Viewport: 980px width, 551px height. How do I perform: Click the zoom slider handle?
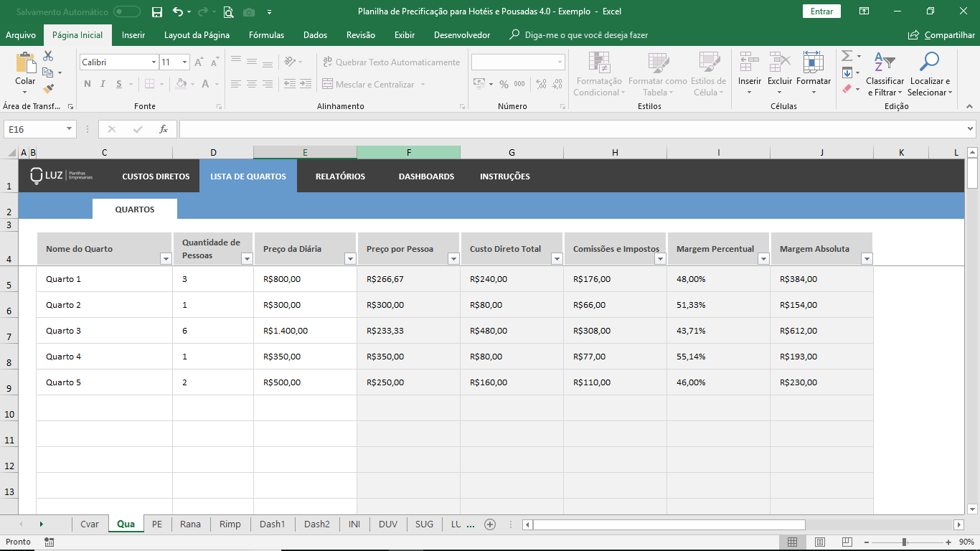click(x=904, y=542)
